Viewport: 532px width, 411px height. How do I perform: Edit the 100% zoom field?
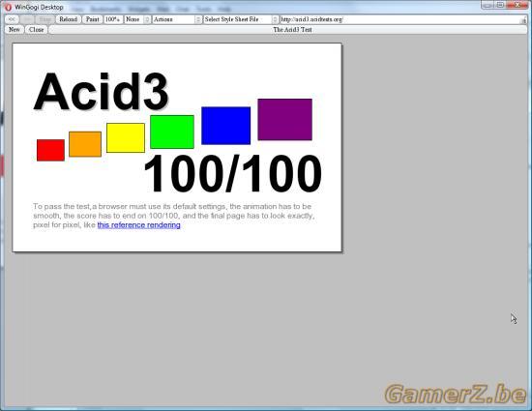[x=113, y=19]
